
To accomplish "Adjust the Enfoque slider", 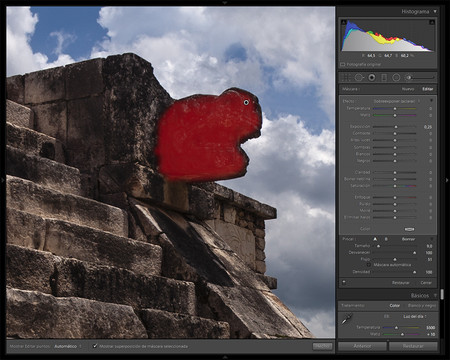I will coord(394,197).
